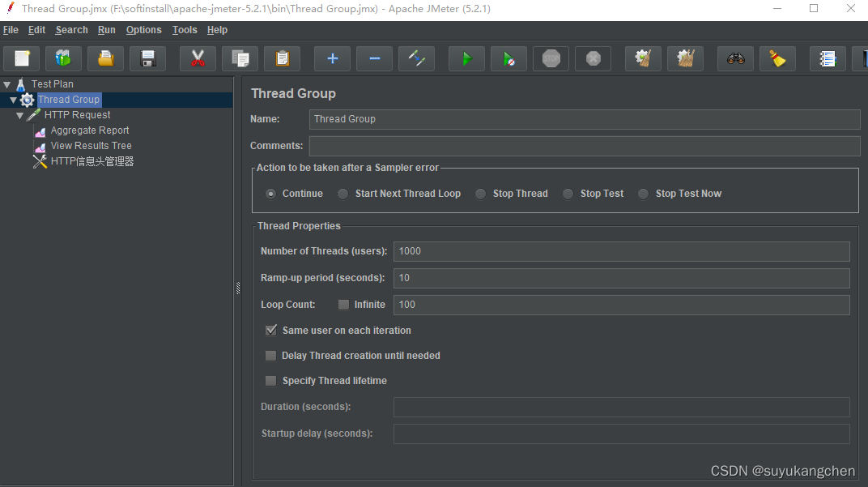Screen dimensions: 868x487
Task: Click the split pane divider handle
Action: [x=238, y=288]
